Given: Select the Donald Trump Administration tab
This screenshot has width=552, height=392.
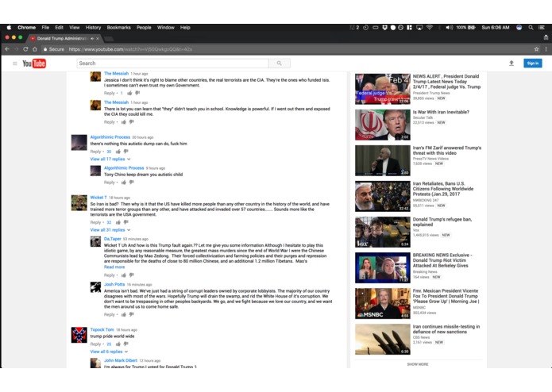Looking at the screenshot, I should pos(65,38).
